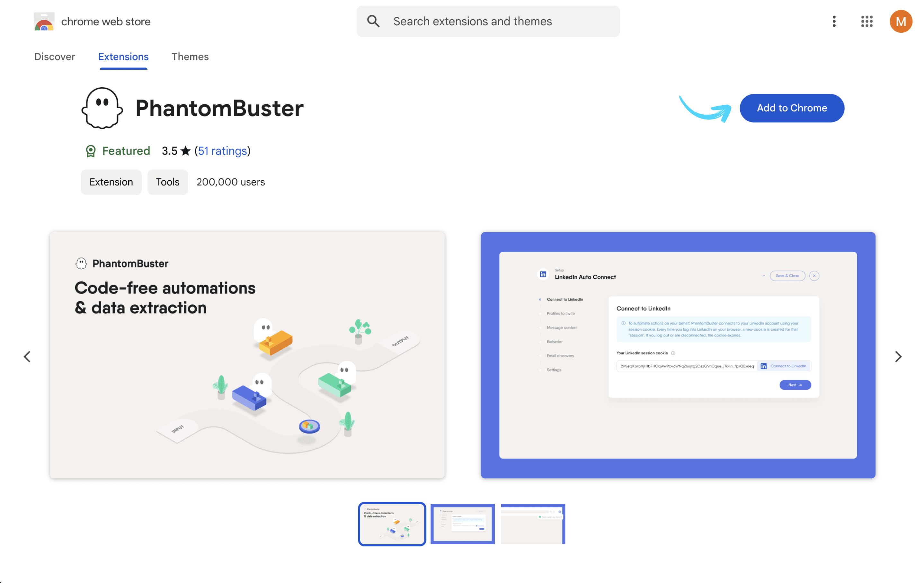
Task: Show the previous screenshot with left arrow
Action: 27,356
